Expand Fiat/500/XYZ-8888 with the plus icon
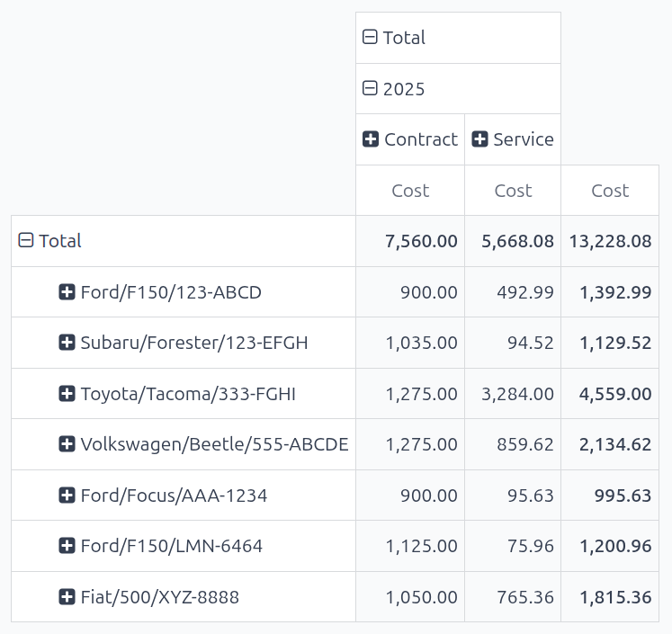The height and width of the screenshot is (634, 672). (x=67, y=597)
